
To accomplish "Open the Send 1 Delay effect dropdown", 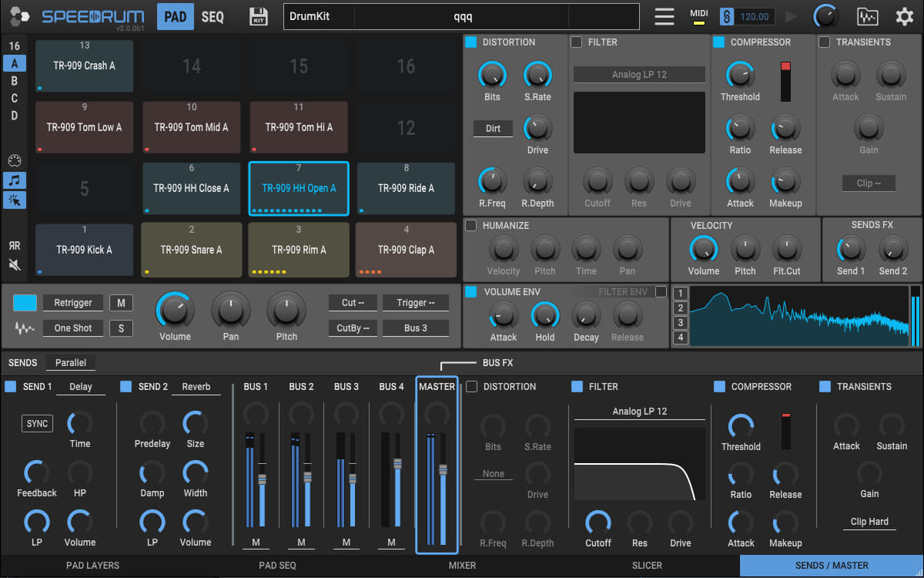I will point(81,387).
